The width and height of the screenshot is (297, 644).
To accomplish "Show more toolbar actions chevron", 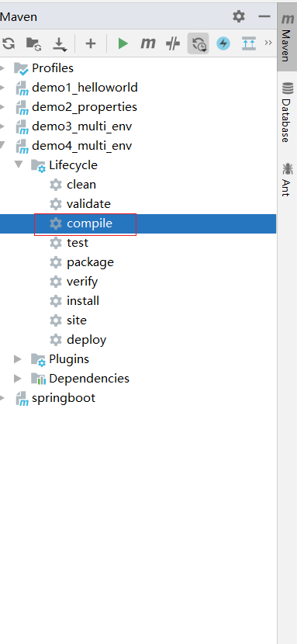I will [268, 43].
